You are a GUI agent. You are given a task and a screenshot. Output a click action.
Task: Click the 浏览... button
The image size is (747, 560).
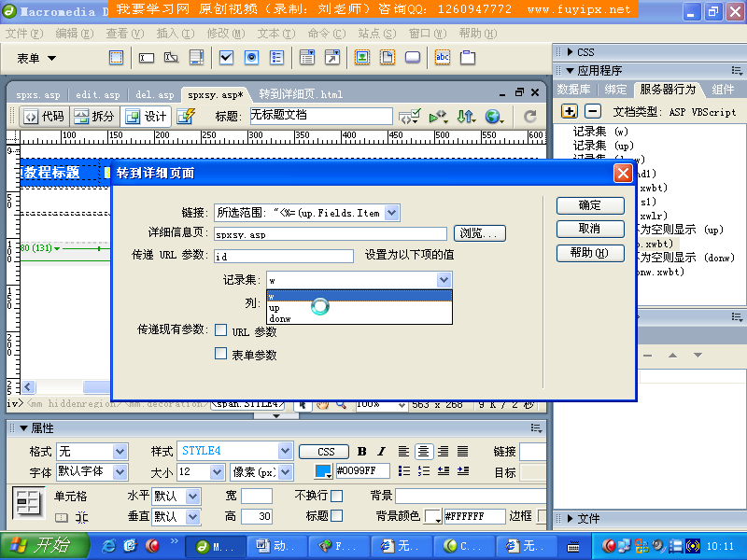[479, 232]
